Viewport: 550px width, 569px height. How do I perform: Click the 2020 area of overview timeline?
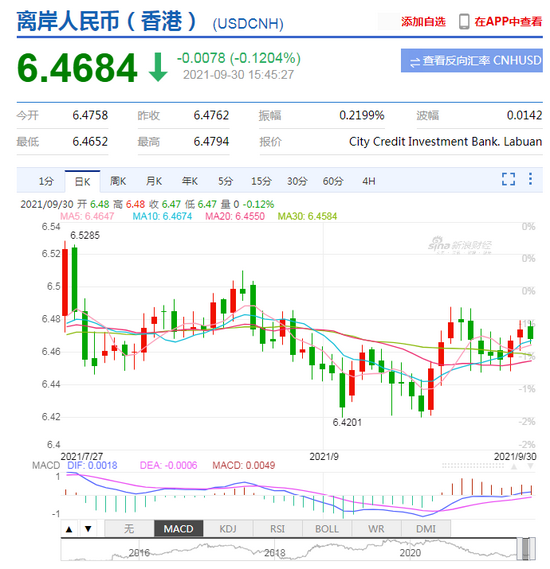pyautogui.click(x=410, y=553)
